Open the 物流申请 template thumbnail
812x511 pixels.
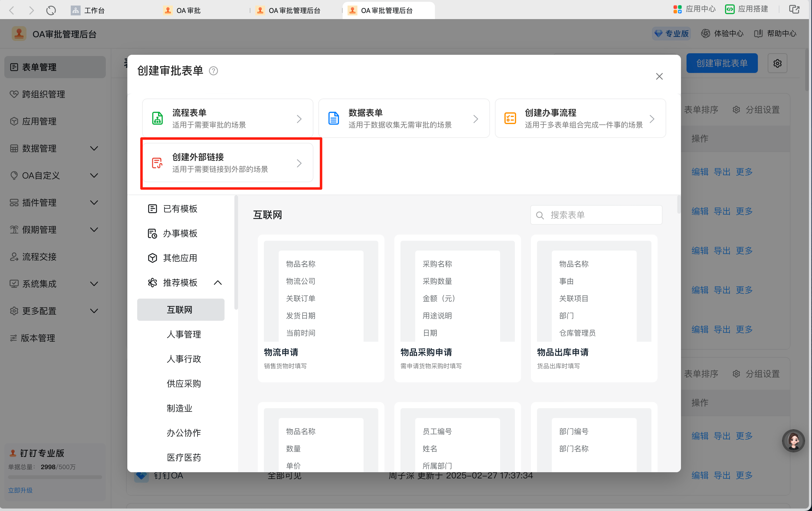pos(321,291)
